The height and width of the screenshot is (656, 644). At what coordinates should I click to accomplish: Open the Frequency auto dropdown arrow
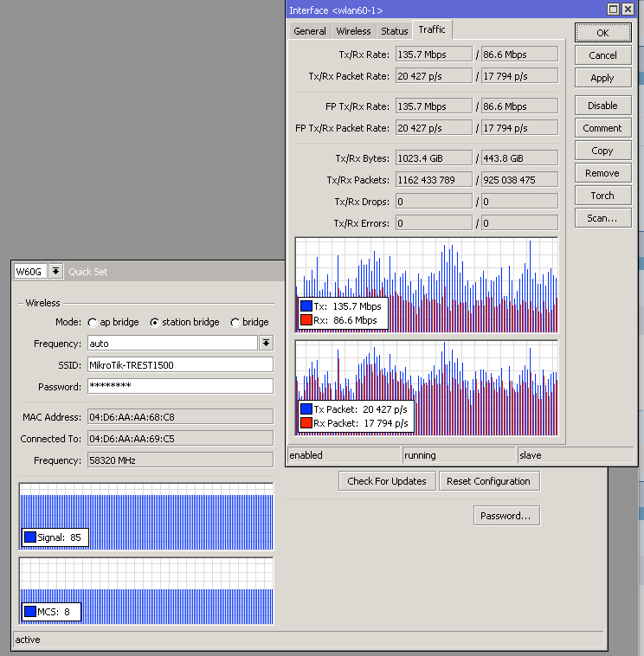[266, 344]
